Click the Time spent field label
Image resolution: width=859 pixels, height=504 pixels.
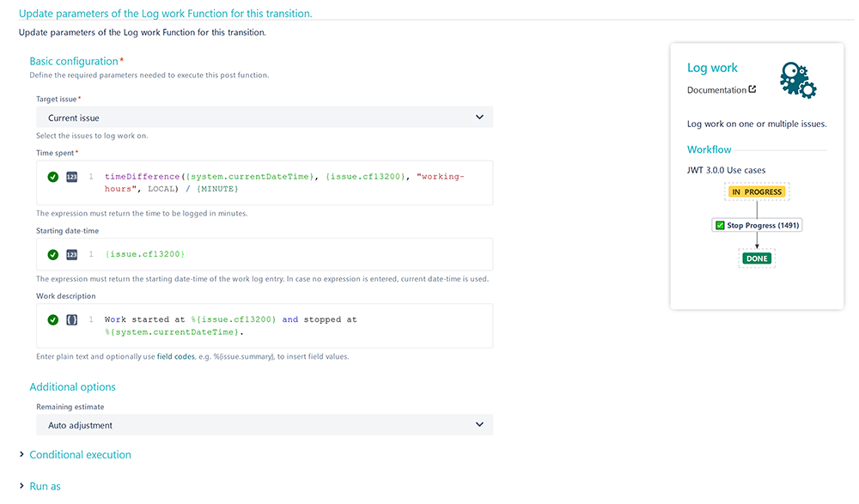pos(55,153)
